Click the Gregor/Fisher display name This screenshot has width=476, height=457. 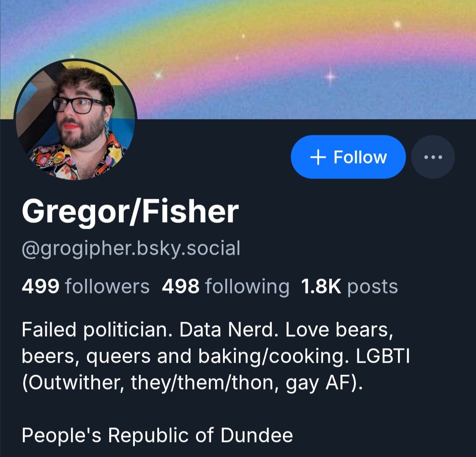[x=130, y=212]
